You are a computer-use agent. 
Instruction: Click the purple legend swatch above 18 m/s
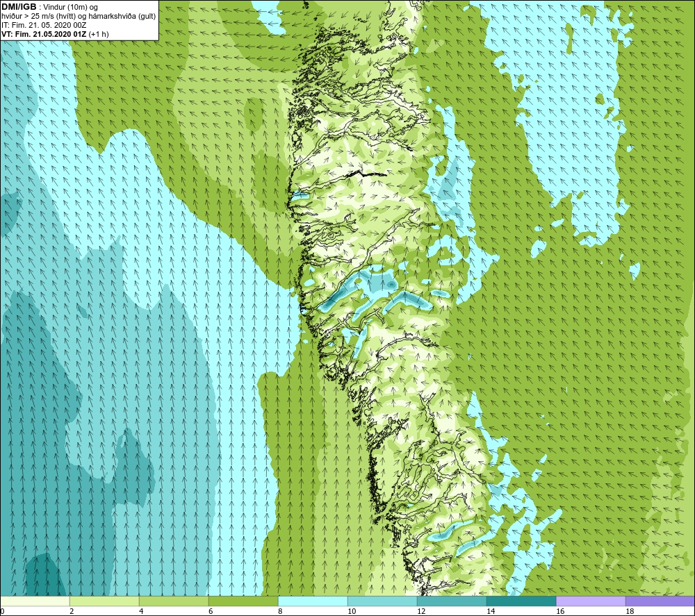660,601
